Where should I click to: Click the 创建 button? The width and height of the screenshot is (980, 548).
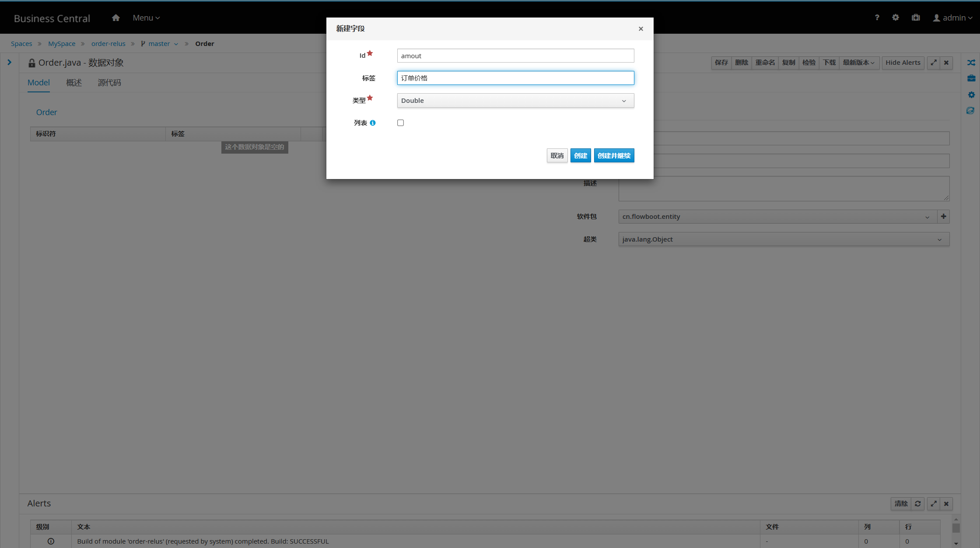coord(580,156)
